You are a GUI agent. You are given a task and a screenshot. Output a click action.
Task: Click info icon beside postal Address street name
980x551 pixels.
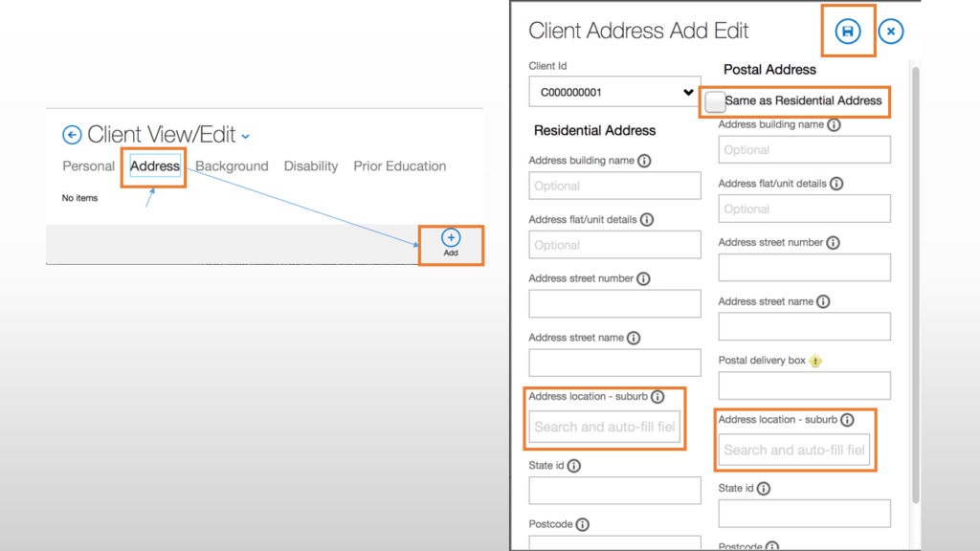click(823, 301)
